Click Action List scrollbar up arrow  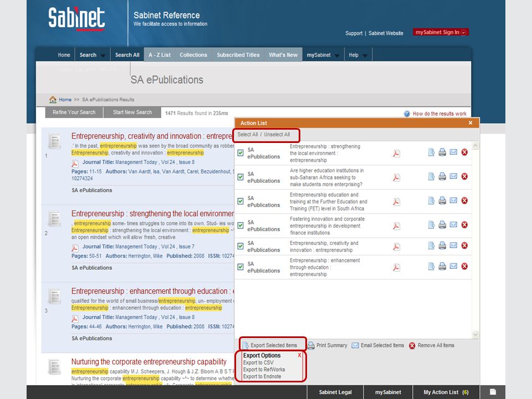point(475,146)
